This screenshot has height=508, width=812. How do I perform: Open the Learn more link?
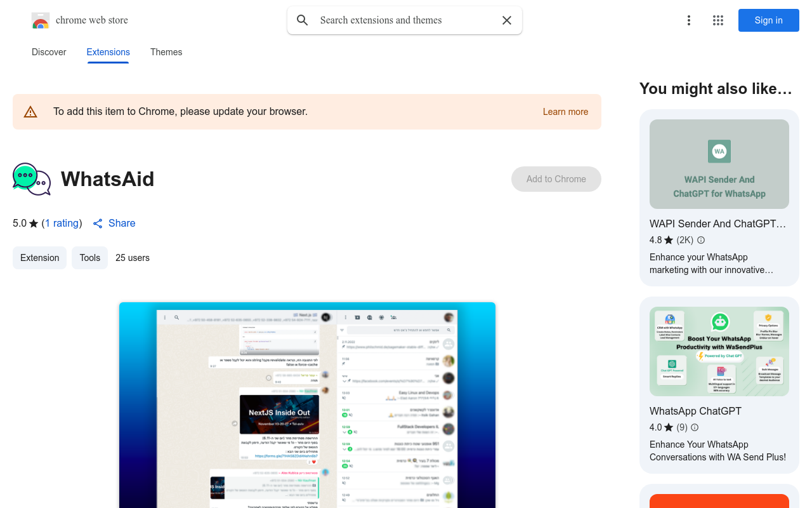565,112
